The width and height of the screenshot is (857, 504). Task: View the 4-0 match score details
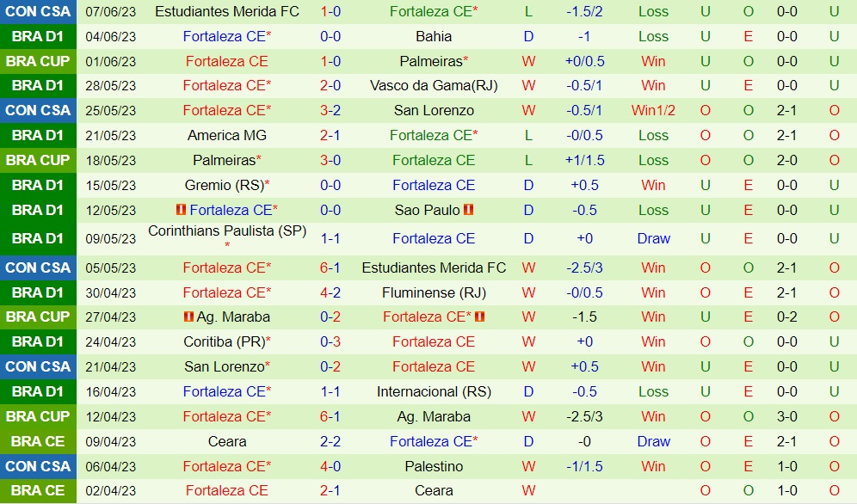pos(330,466)
